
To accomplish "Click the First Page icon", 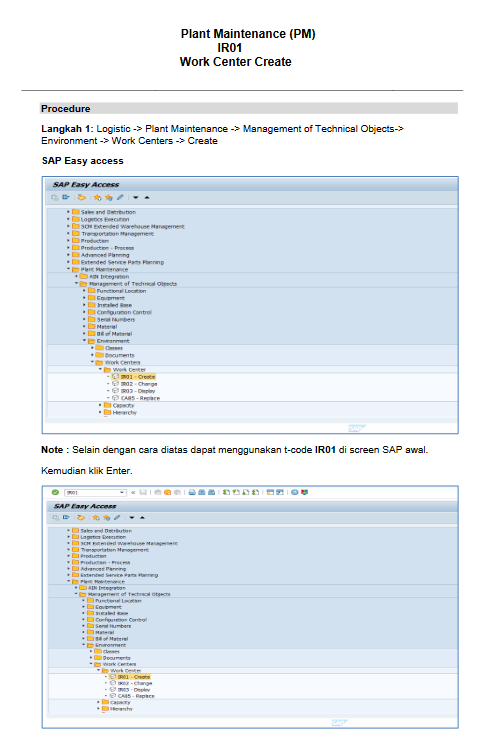I will click(226, 492).
